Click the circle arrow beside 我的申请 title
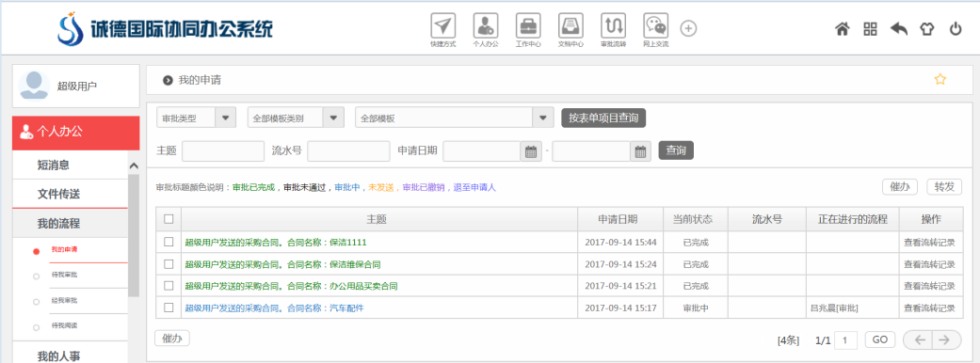Viewport: 980px width, 363px height. (168, 80)
